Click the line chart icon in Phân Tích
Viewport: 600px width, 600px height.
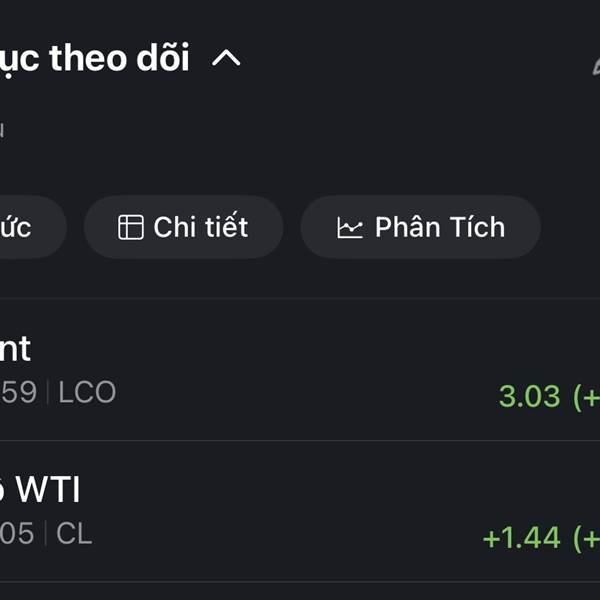coord(350,228)
